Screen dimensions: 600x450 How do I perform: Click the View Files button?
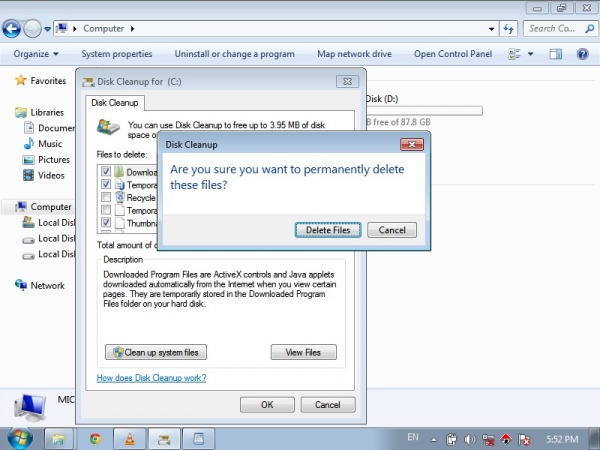pyautogui.click(x=303, y=352)
